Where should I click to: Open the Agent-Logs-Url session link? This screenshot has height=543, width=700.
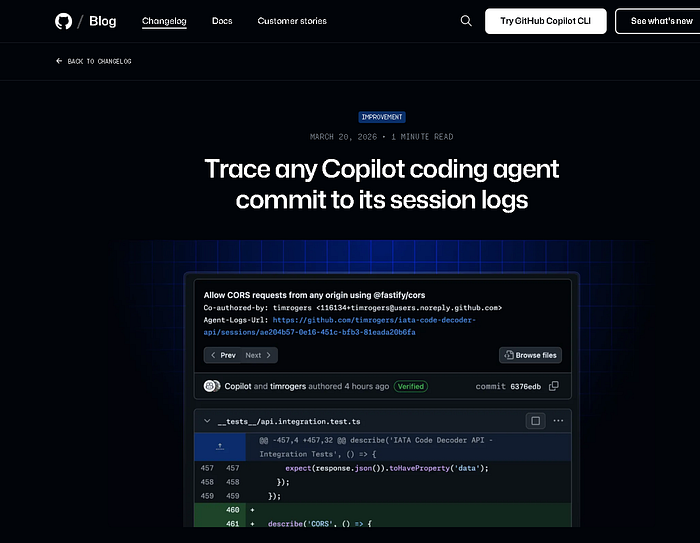pyautogui.click(x=339, y=326)
